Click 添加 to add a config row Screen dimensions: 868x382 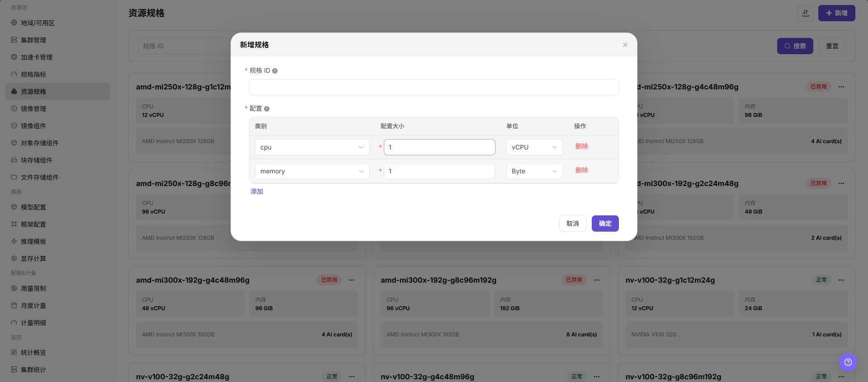pyautogui.click(x=257, y=191)
